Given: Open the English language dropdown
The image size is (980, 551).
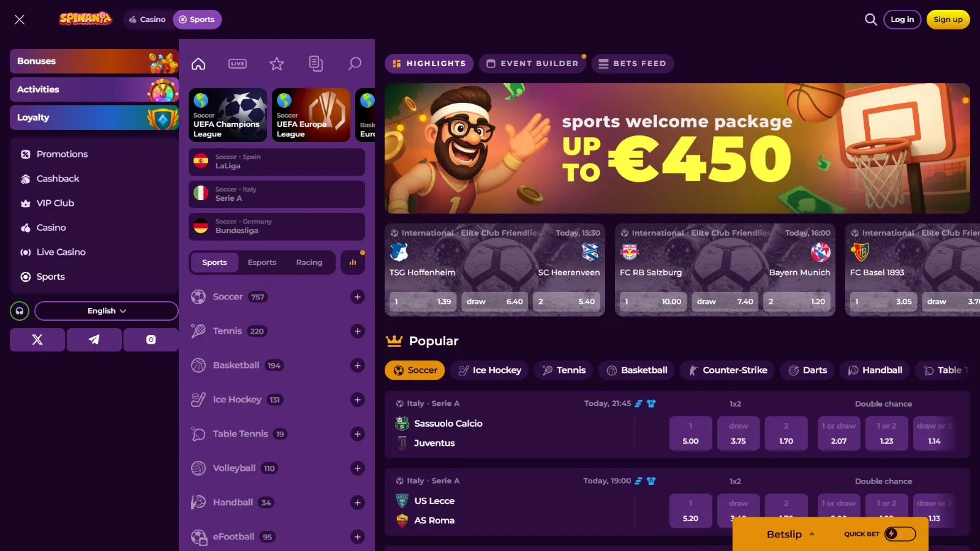Looking at the screenshot, I should 107,311.
